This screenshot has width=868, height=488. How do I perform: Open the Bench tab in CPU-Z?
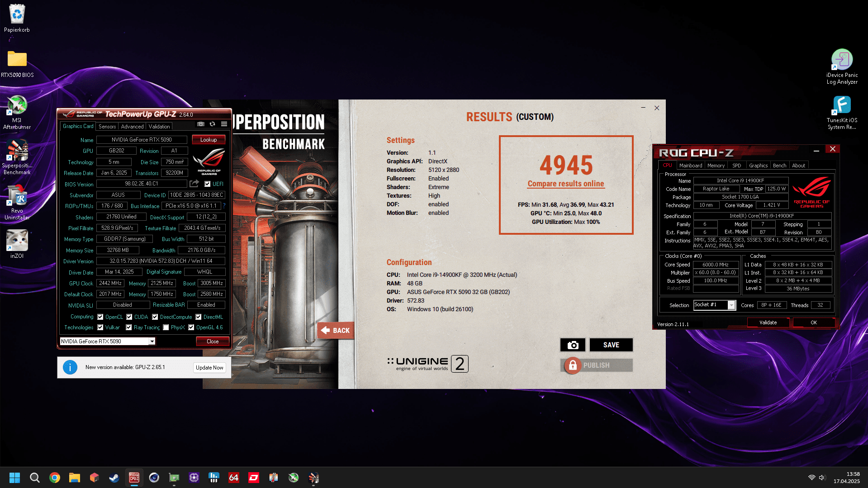[779, 166]
